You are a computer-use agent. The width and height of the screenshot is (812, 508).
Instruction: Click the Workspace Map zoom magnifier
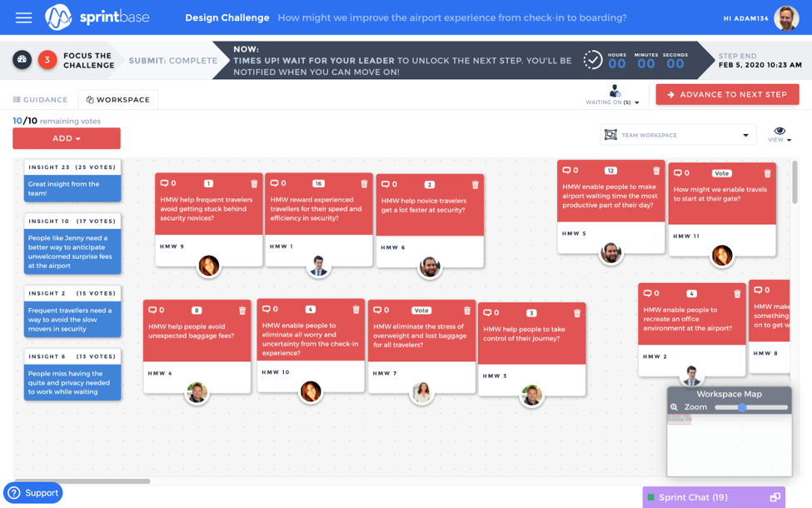[x=675, y=407]
